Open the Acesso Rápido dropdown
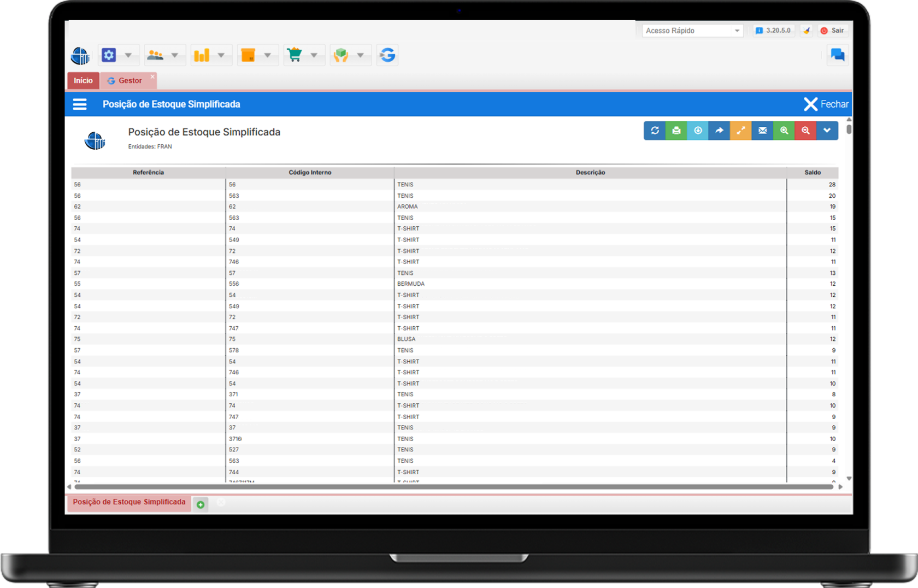 coord(692,31)
